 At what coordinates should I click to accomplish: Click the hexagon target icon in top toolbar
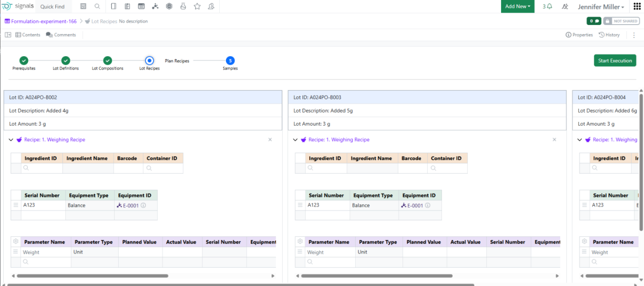coord(169,7)
